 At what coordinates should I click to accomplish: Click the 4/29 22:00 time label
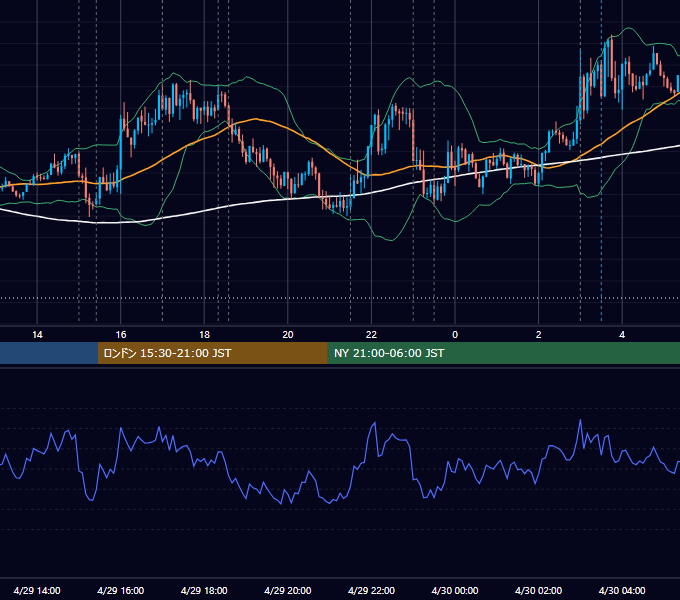tap(371, 590)
